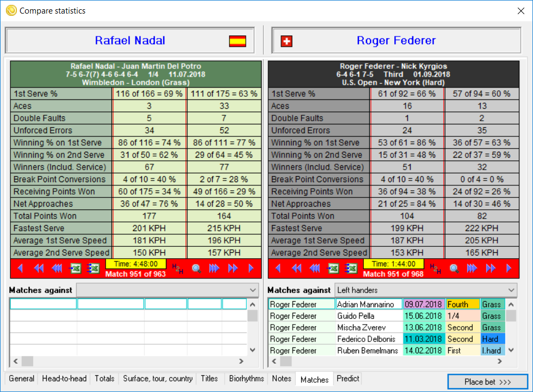This screenshot has height=392, width=533.
Task: Export all Federer matches to Excel (multi-arrow icon)
Action: pos(350,269)
